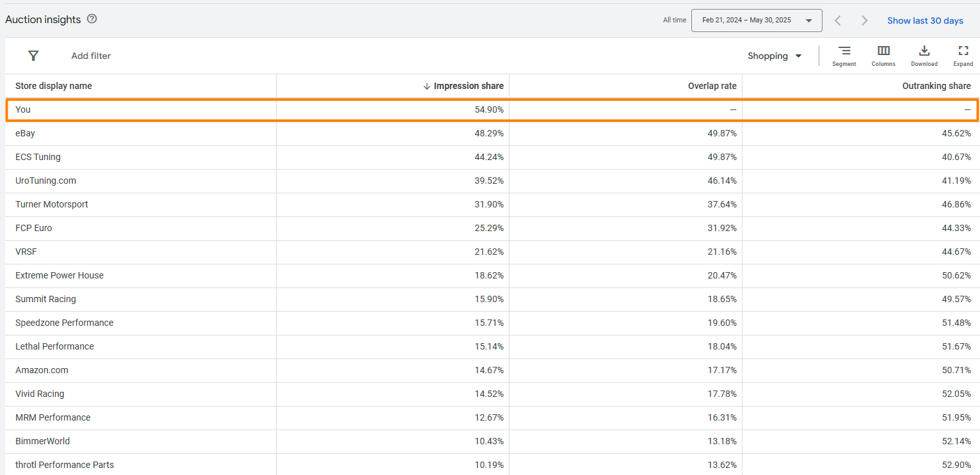Select the MRM Performance store name
Screen dimensions: 980x475
tap(53, 417)
